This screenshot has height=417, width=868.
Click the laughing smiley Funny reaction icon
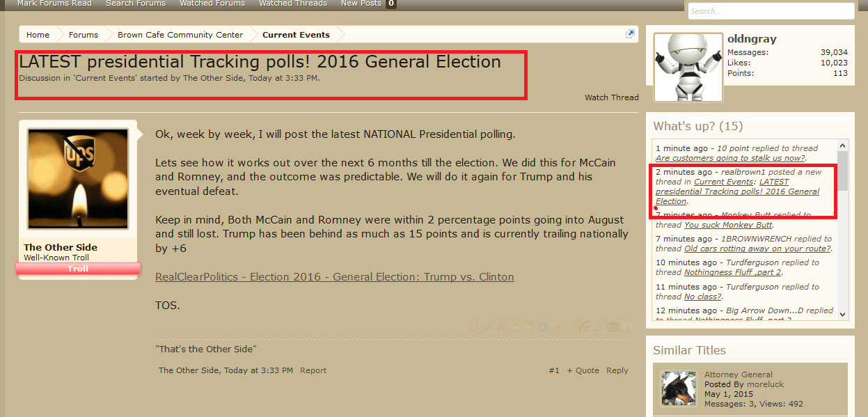pos(515,326)
